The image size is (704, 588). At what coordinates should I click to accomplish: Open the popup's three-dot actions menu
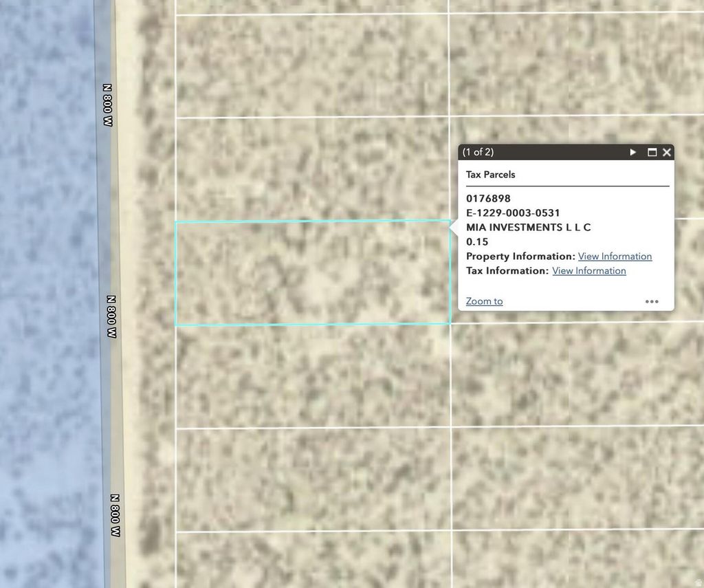pyautogui.click(x=652, y=301)
